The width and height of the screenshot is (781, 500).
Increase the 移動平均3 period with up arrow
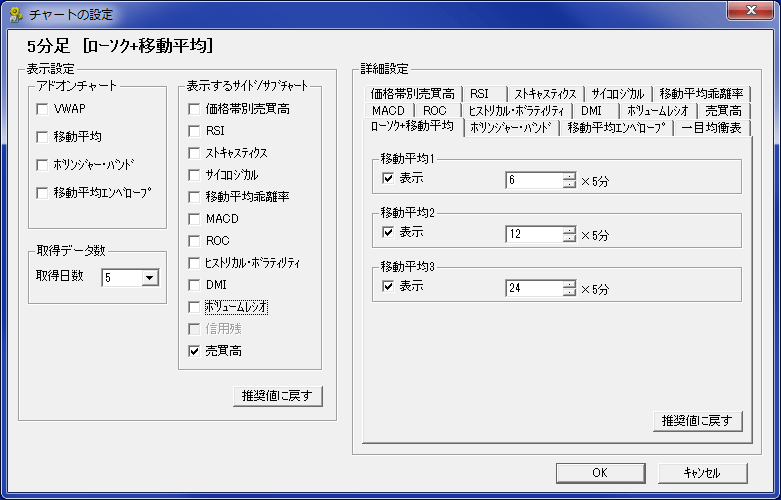[x=569, y=283]
